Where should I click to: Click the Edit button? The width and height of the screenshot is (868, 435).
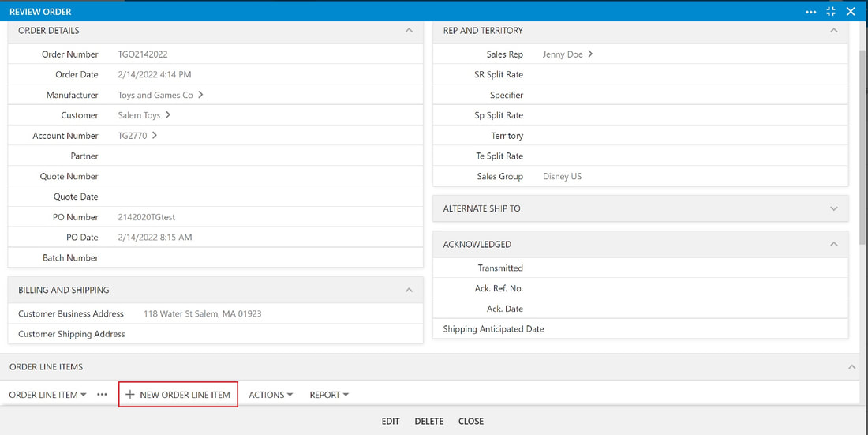391,421
